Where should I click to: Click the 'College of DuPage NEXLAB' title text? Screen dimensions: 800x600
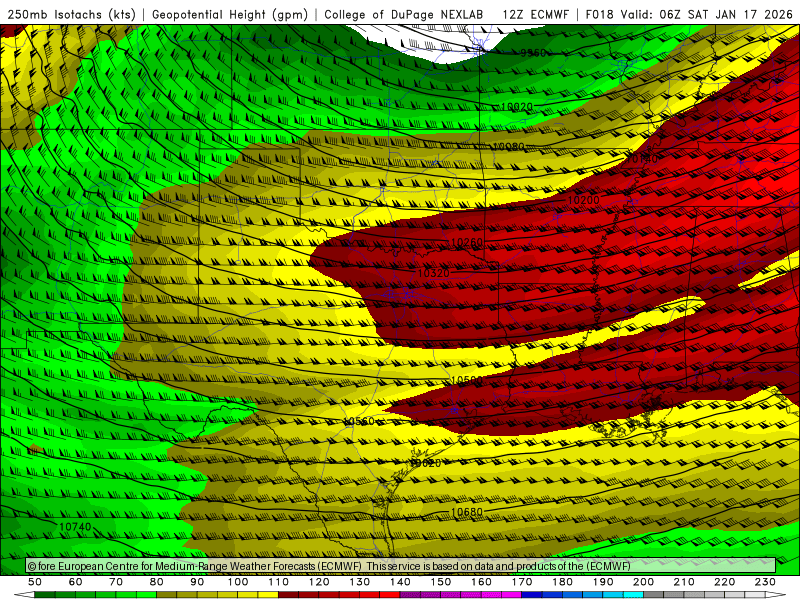click(x=404, y=15)
